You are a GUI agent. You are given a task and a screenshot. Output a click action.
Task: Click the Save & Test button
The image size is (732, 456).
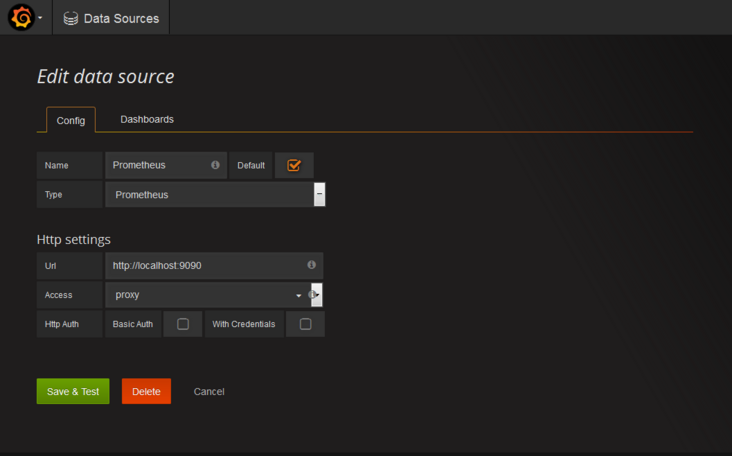73,391
